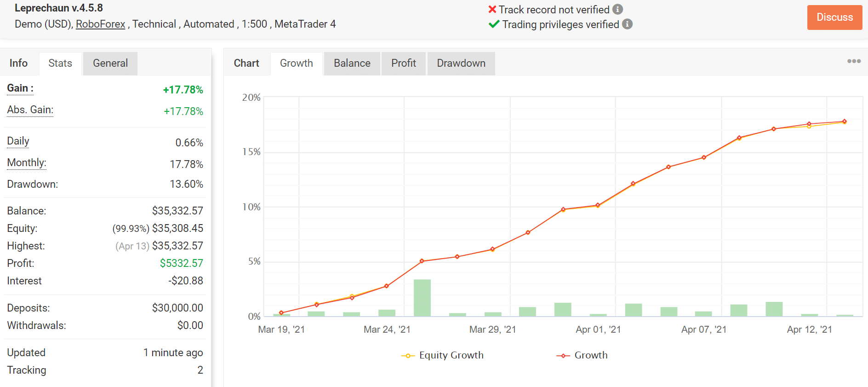The image size is (868, 387).
Task: Click the Balance value $35,332.57
Action: [x=177, y=211]
